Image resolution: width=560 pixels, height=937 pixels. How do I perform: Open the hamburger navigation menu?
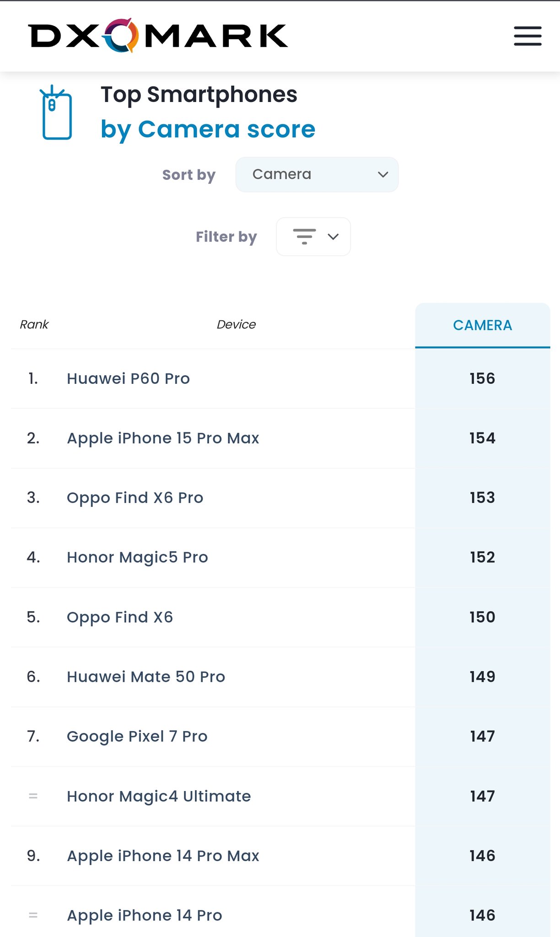coord(528,36)
